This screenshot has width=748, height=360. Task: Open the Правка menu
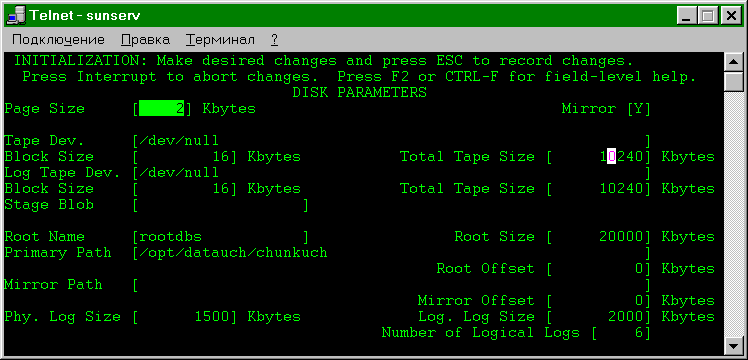pos(145,40)
